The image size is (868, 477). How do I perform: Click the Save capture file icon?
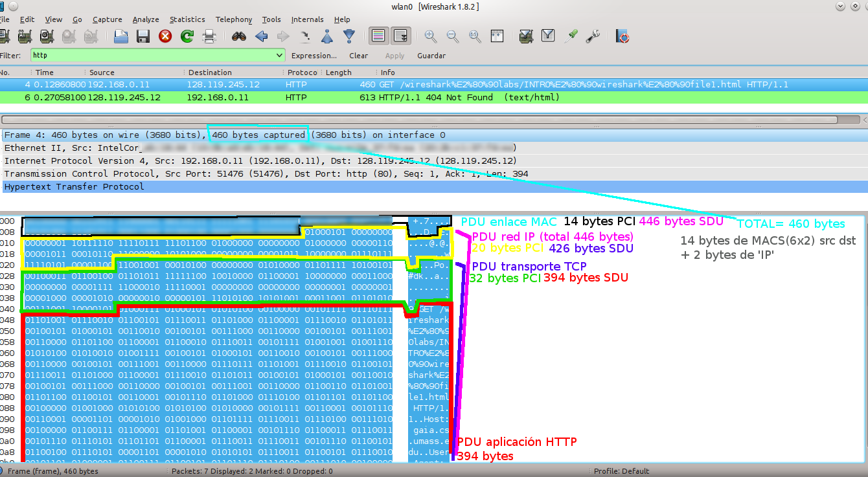[x=143, y=36]
